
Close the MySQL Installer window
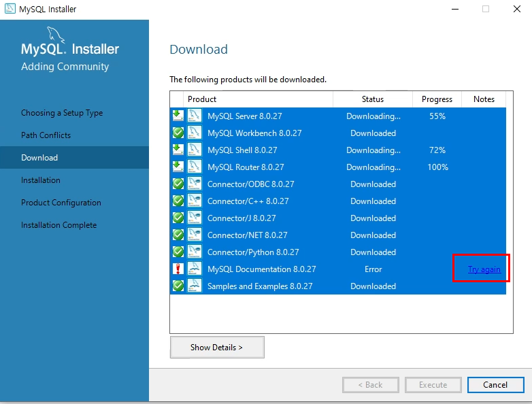tap(517, 9)
